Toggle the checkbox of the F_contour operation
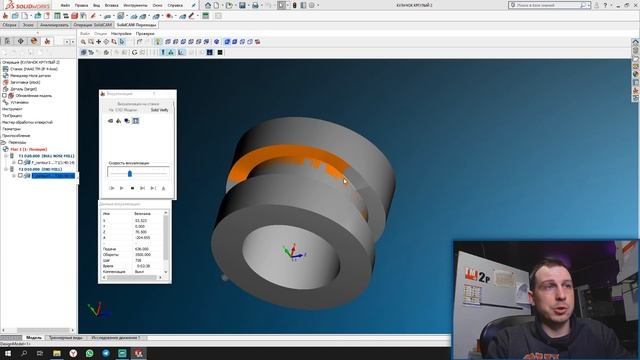640x360 pixels. (x=20, y=162)
